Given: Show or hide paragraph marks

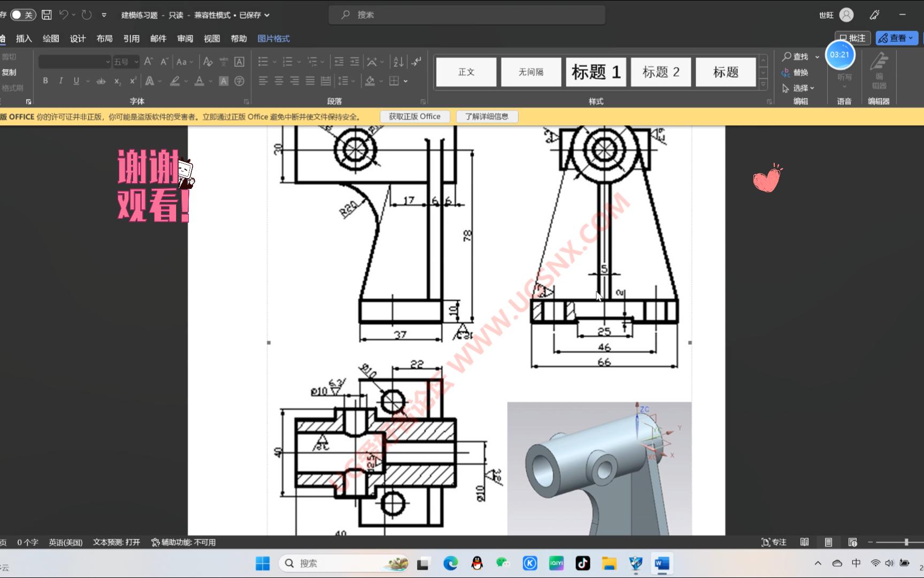Looking at the screenshot, I should click(x=417, y=62).
